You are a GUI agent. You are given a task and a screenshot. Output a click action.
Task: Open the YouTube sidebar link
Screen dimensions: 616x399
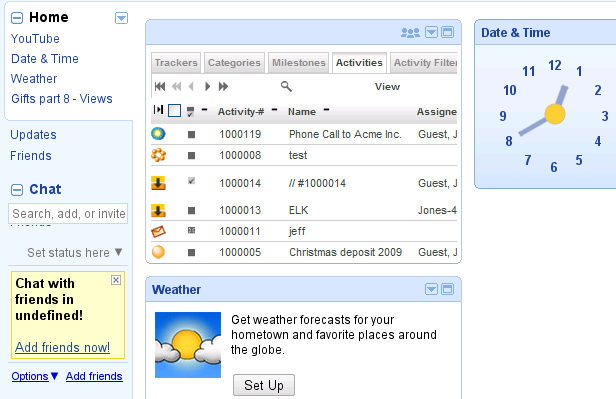pos(35,38)
